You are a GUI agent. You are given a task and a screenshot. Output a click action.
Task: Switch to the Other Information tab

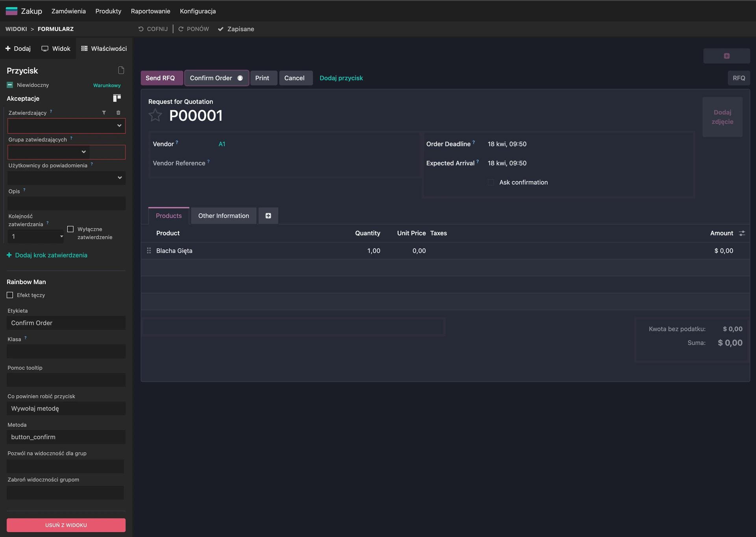[223, 216]
